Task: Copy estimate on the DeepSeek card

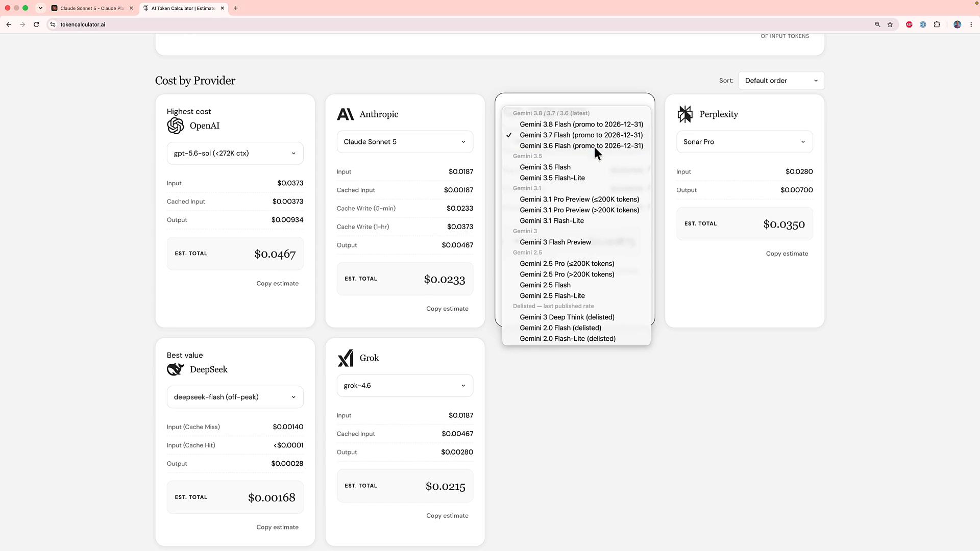Action: pos(277,527)
